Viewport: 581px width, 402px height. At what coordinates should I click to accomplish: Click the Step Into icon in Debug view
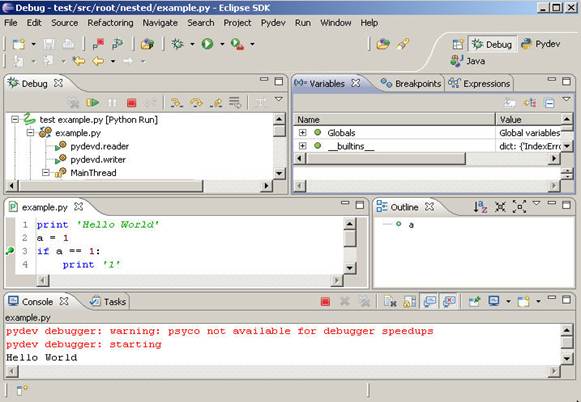click(x=176, y=103)
